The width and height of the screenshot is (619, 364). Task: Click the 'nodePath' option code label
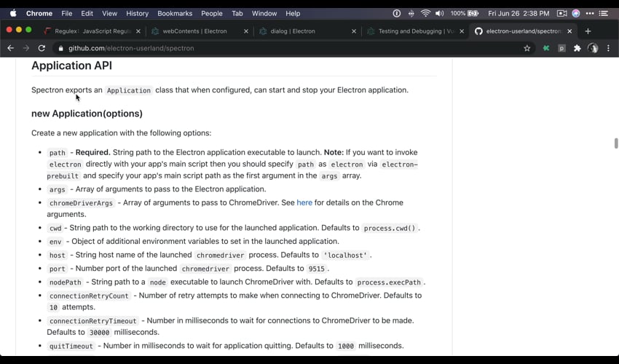65,282
